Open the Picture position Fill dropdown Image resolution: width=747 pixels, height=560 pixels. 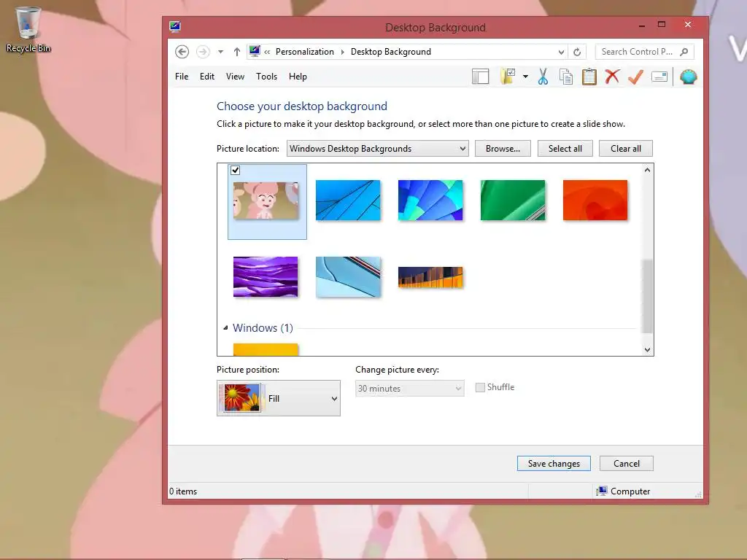click(279, 398)
